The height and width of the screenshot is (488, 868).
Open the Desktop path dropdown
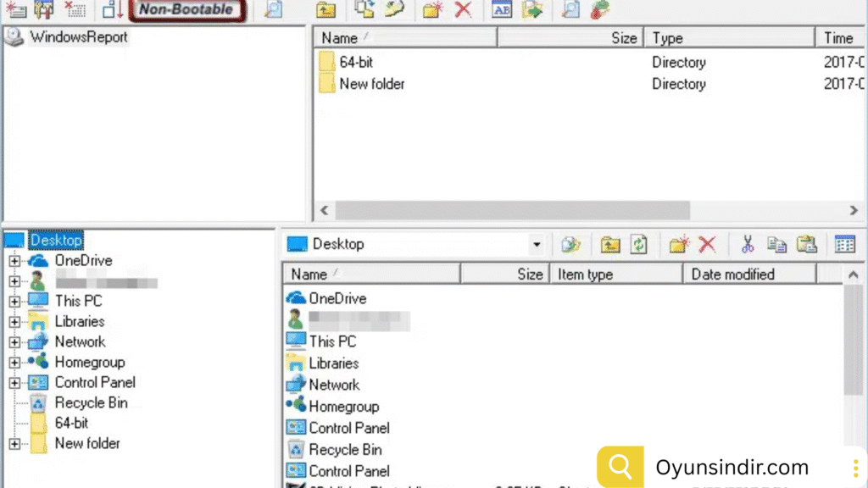click(x=536, y=245)
